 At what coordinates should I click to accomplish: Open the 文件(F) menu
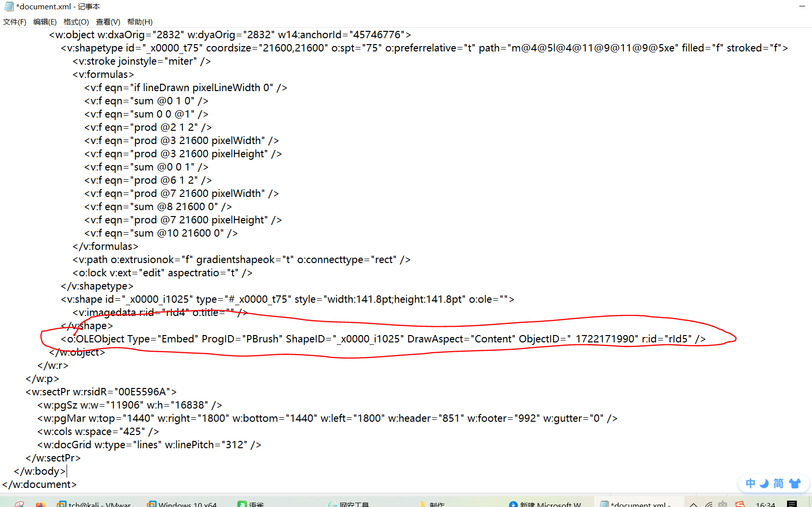(14, 22)
